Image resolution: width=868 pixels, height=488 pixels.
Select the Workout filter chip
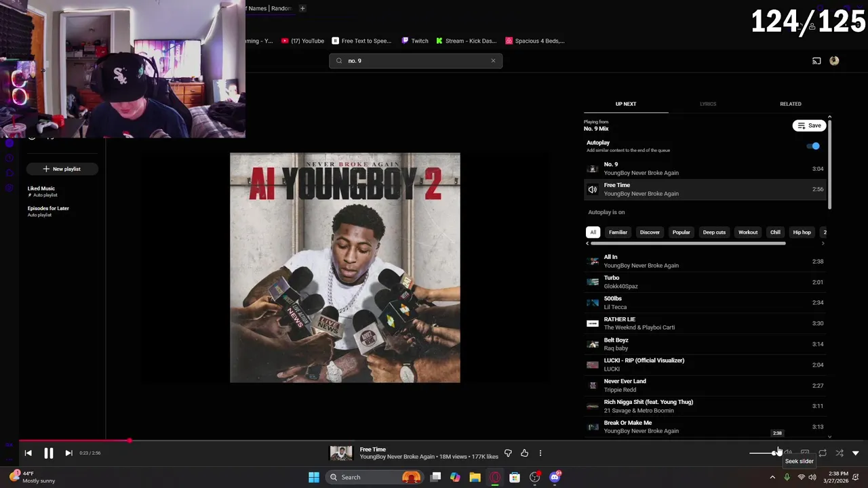click(748, 232)
